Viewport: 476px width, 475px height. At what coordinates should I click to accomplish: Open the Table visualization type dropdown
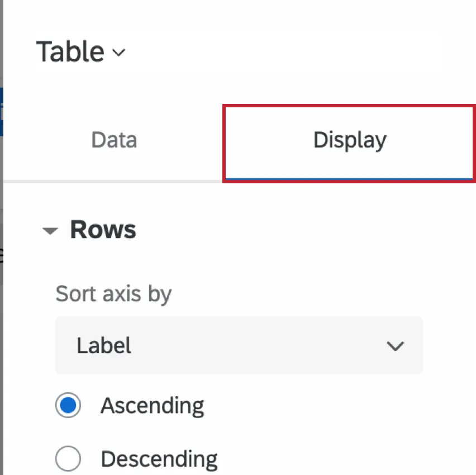pyautogui.click(x=81, y=51)
